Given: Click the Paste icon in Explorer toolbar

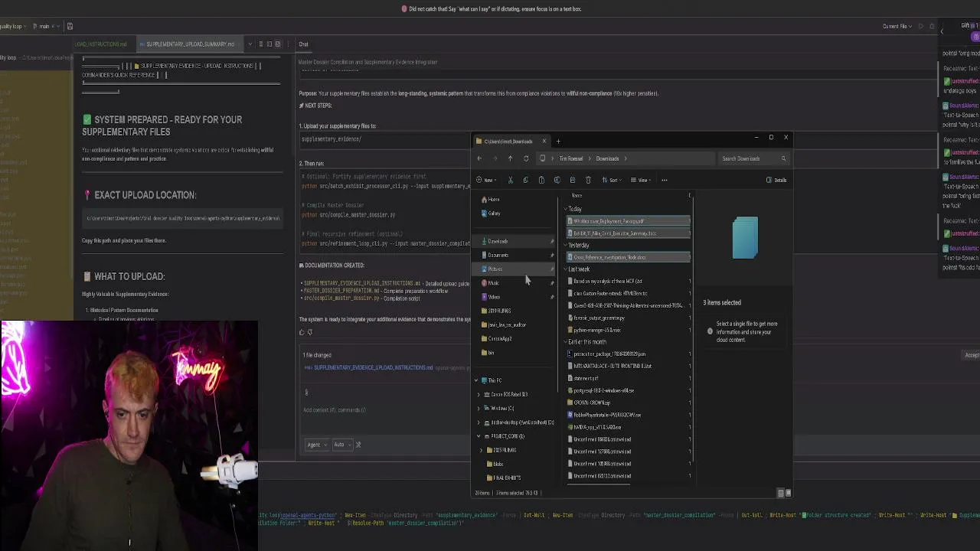Looking at the screenshot, I should [541, 180].
